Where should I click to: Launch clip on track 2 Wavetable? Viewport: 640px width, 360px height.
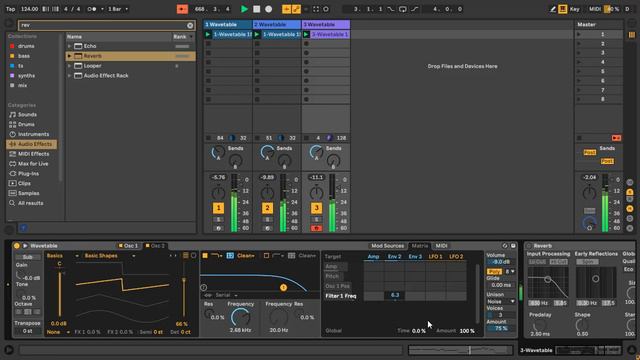(x=257, y=35)
